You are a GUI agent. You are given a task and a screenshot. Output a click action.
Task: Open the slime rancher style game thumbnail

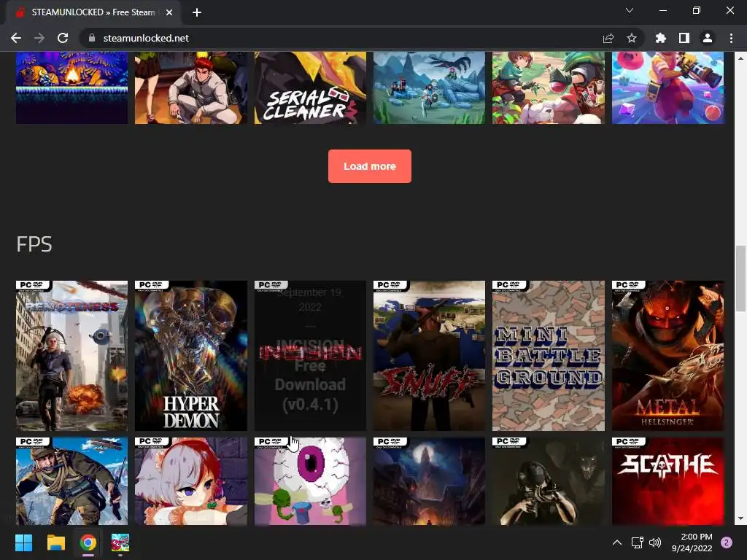[668, 87]
